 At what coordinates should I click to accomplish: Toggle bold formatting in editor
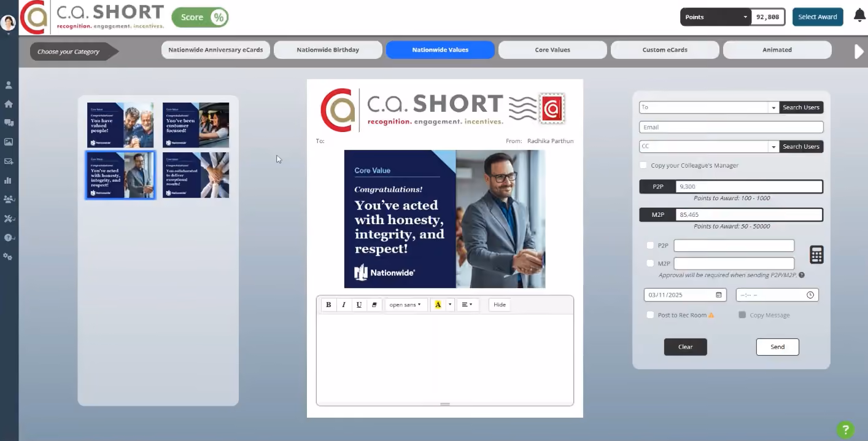click(328, 305)
